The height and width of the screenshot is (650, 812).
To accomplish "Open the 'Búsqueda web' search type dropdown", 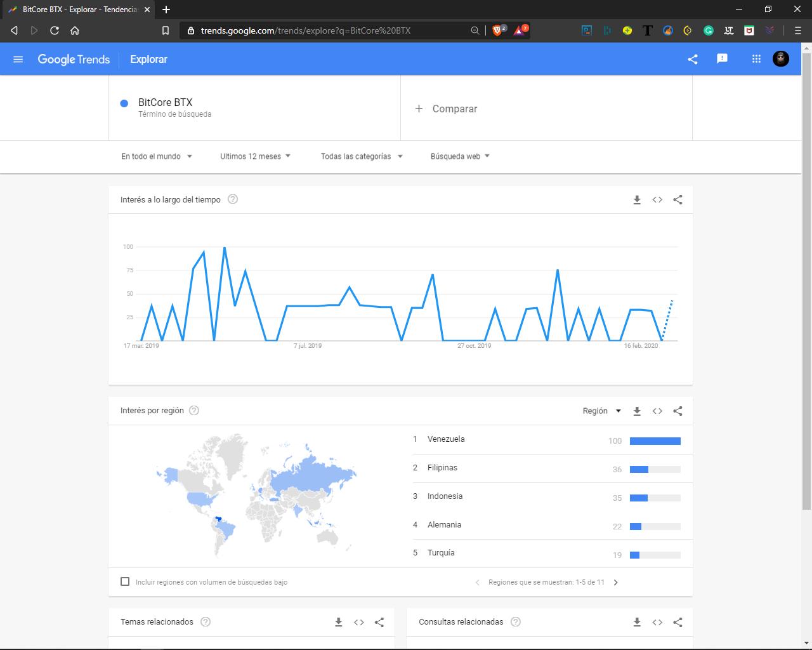I will [460, 156].
